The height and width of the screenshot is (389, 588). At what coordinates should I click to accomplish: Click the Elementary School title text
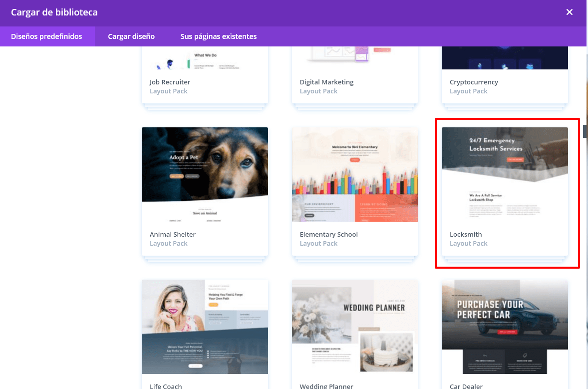[x=328, y=235]
